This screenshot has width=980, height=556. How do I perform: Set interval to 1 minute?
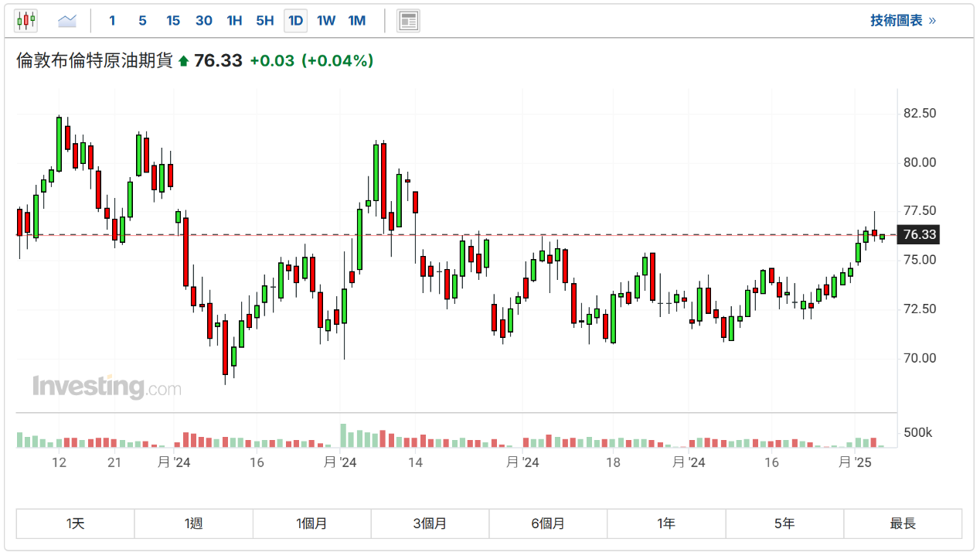point(112,21)
